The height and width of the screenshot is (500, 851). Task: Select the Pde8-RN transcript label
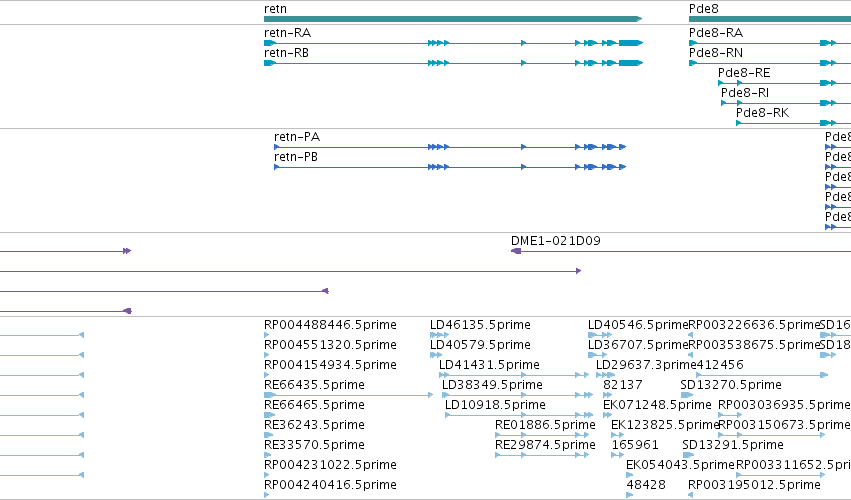(716, 53)
